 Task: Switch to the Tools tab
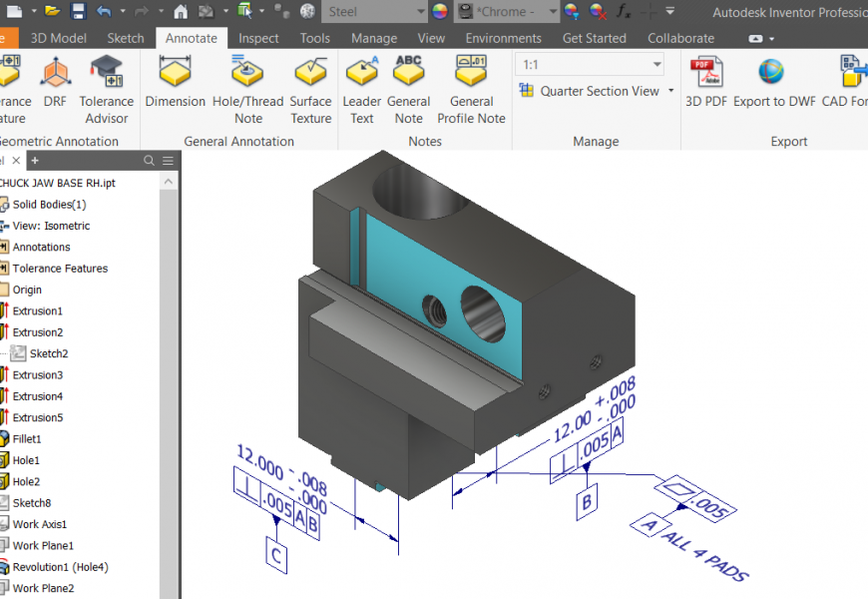315,38
